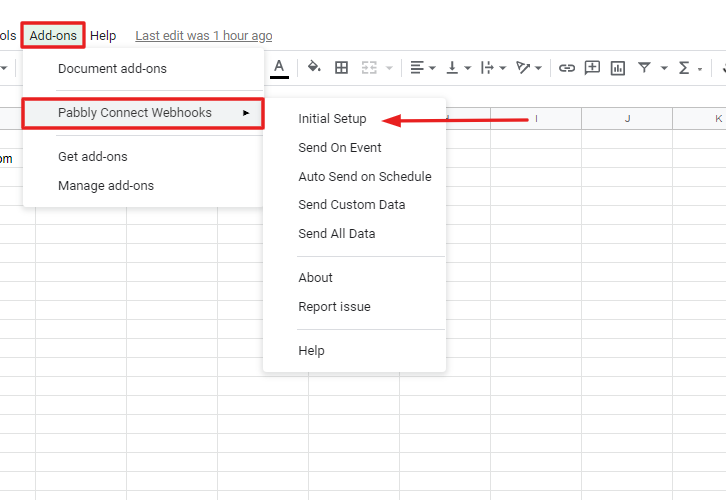Image resolution: width=726 pixels, height=500 pixels.
Task: Select column J header
Action: click(627, 119)
